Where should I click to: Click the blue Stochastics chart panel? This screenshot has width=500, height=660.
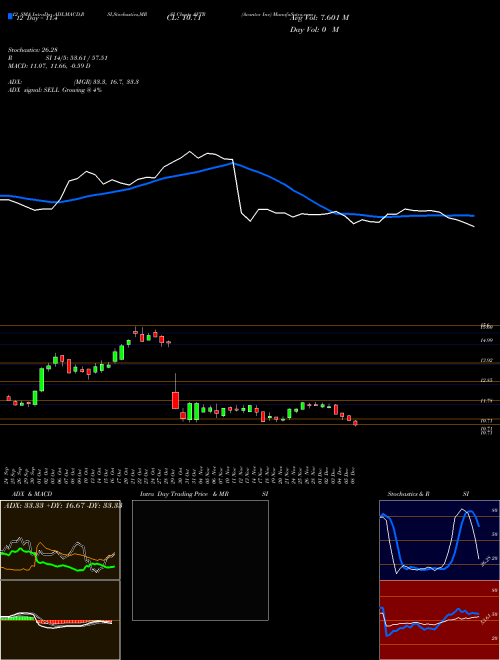click(x=439, y=540)
